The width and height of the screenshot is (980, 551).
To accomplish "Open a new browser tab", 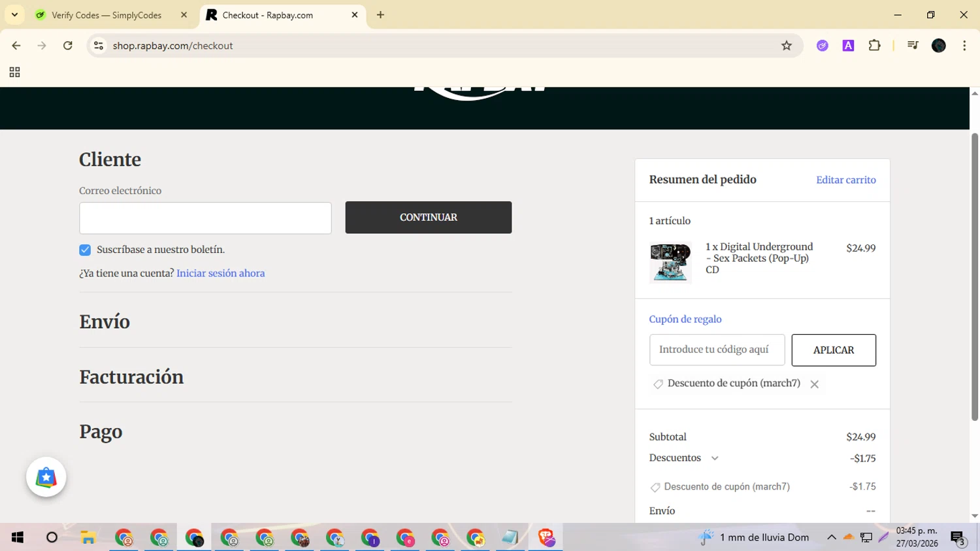I will click(x=380, y=15).
